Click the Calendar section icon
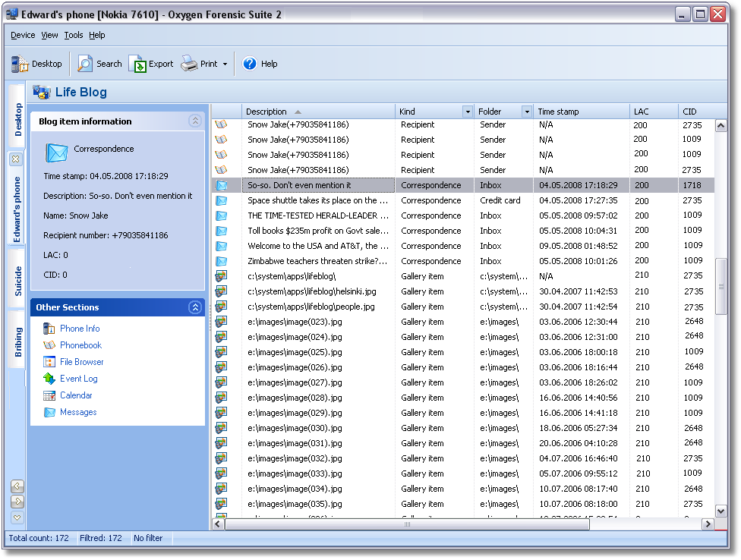 coord(49,395)
